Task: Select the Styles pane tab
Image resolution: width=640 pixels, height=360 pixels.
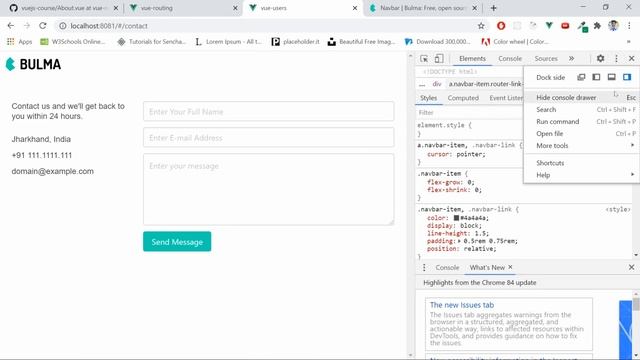Action: pyautogui.click(x=429, y=98)
